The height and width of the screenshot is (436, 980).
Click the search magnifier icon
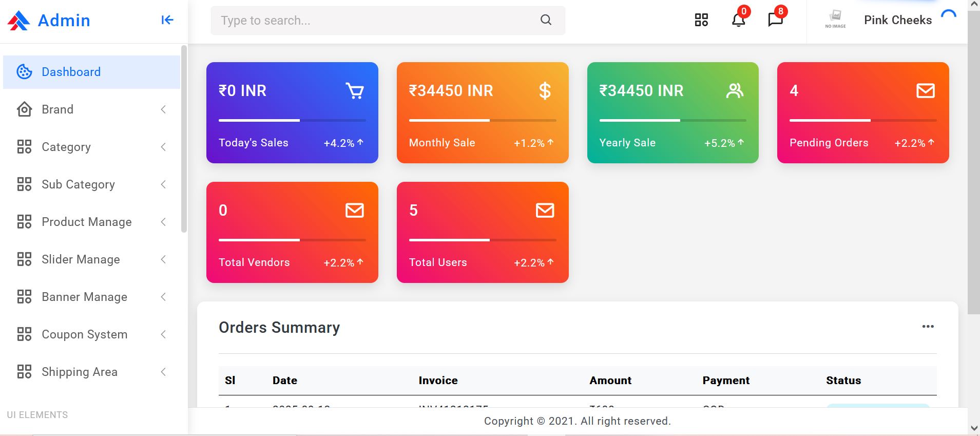click(x=546, y=20)
